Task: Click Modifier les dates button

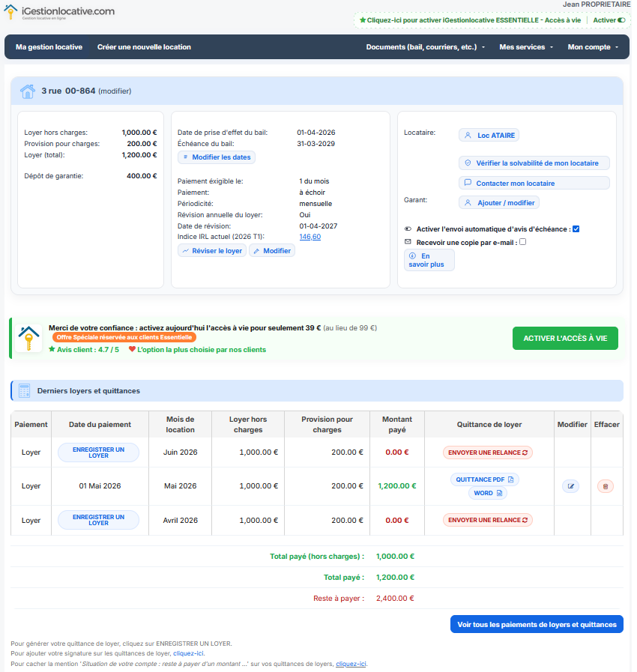Action: [x=217, y=157]
